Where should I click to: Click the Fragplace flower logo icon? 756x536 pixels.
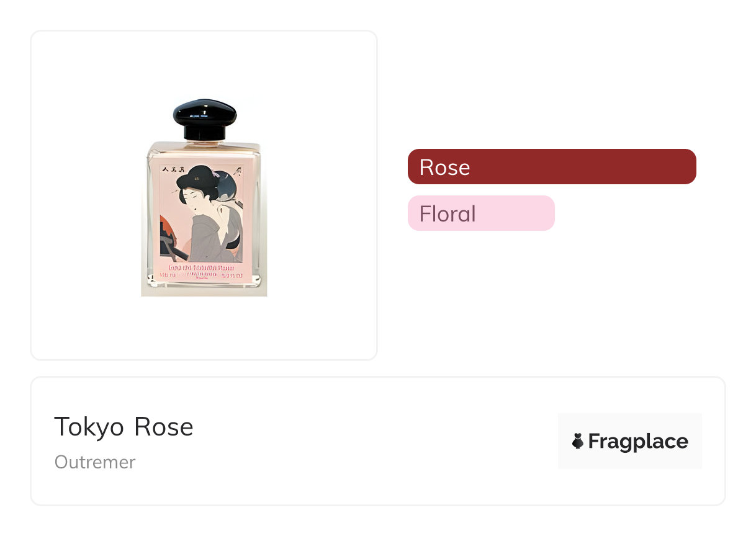click(578, 441)
